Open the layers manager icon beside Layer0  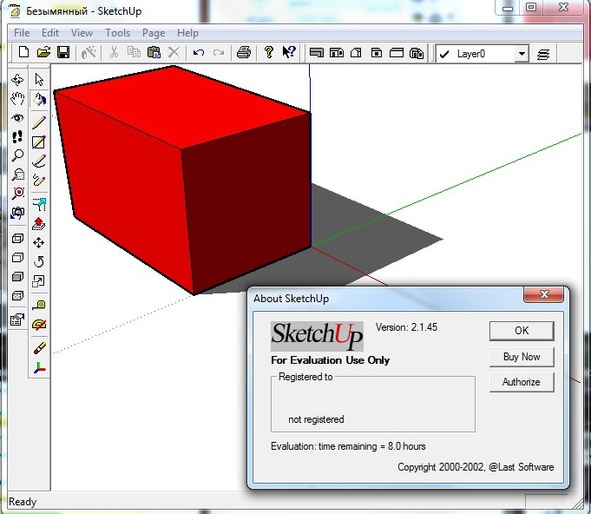(543, 54)
